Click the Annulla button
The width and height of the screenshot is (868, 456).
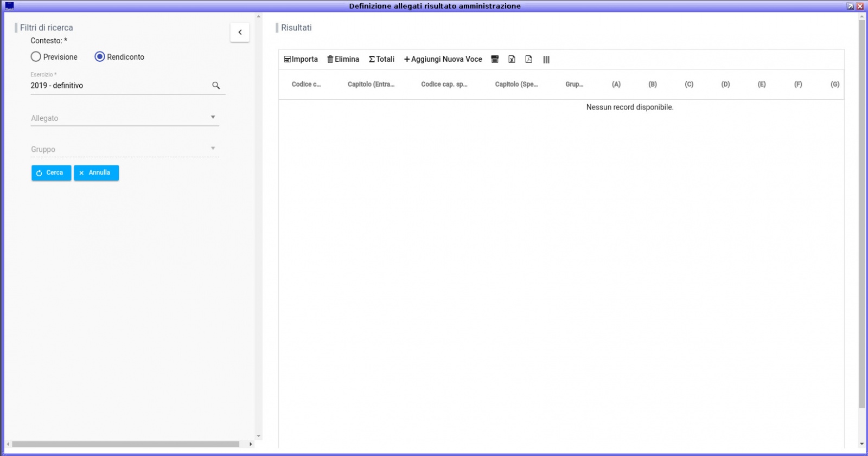click(x=96, y=173)
